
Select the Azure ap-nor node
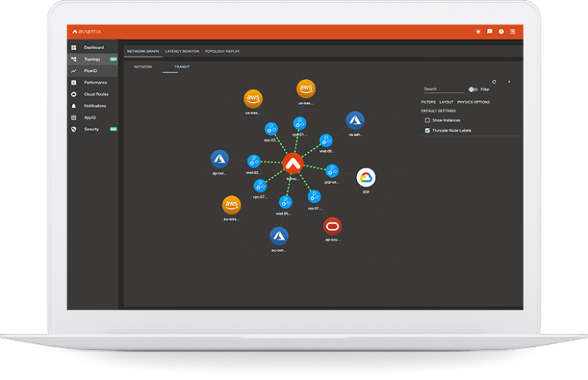coord(220,159)
